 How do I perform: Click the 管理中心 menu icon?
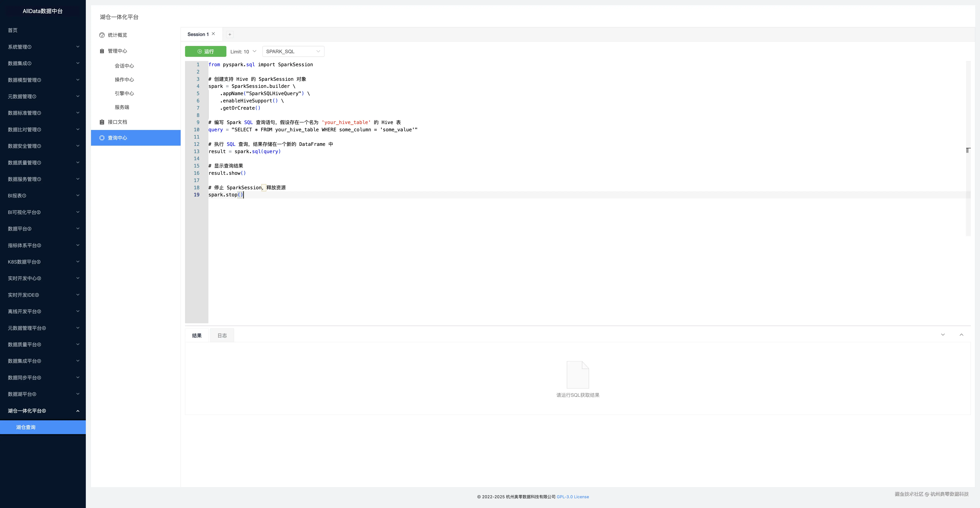tap(102, 51)
